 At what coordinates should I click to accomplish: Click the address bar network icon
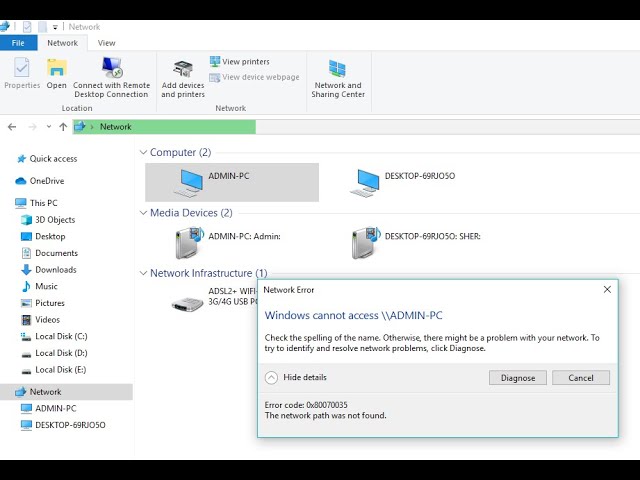(x=80, y=127)
